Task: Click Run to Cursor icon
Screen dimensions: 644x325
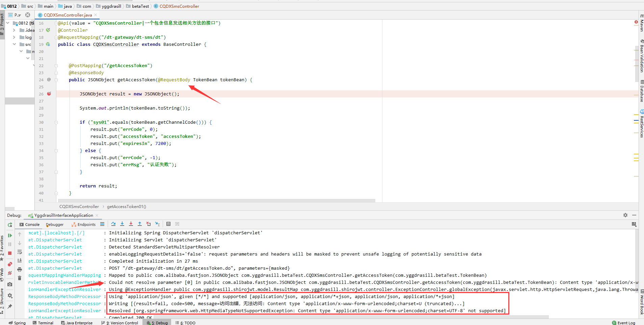Action: tap(157, 224)
